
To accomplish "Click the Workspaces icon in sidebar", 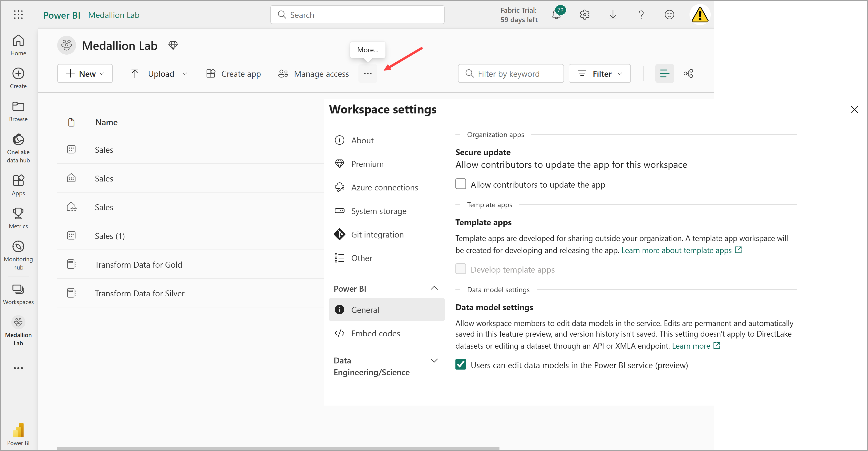I will (18, 290).
